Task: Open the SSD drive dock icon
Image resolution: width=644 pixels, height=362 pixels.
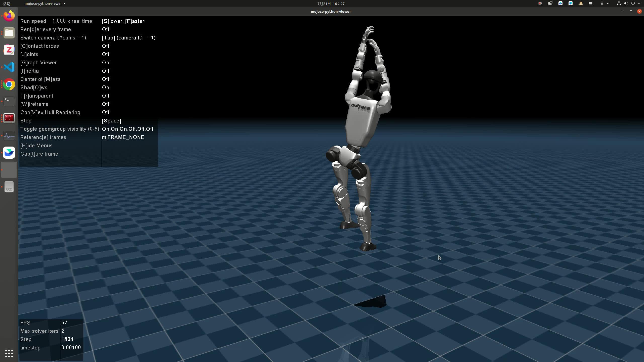Action: pyautogui.click(x=9, y=187)
